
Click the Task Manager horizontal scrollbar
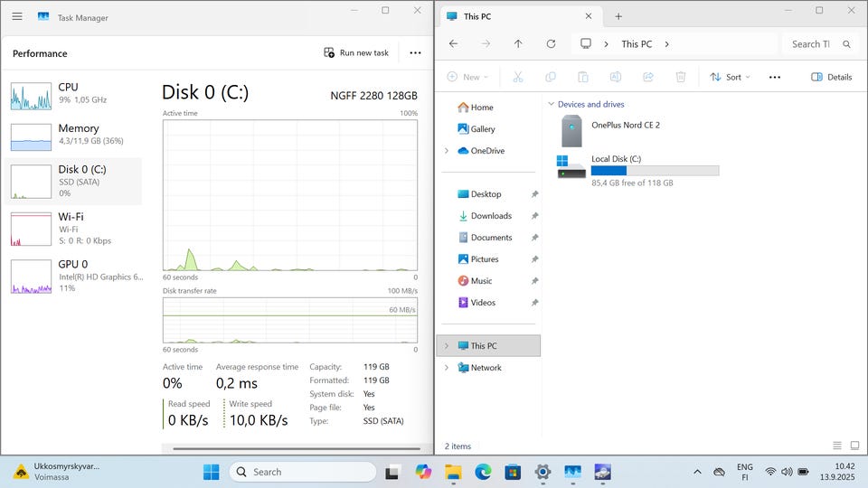(297, 449)
